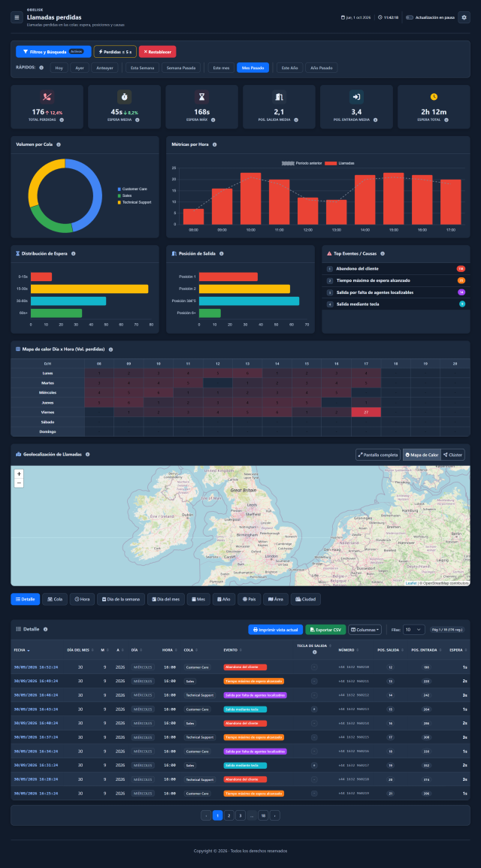Open the Columnas dropdown
Viewport: 481px width, 868px height.
coord(365,630)
